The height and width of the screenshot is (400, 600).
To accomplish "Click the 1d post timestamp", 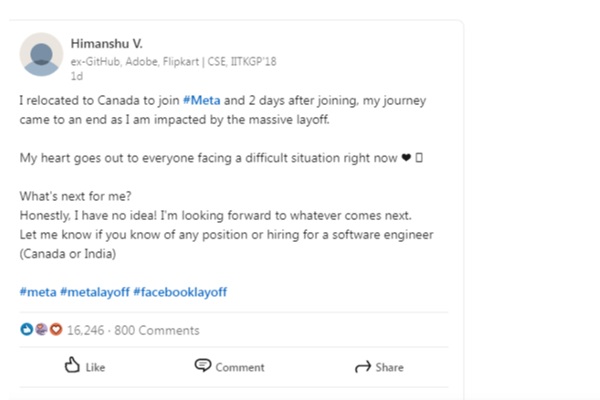I will [x=76, y=75].
